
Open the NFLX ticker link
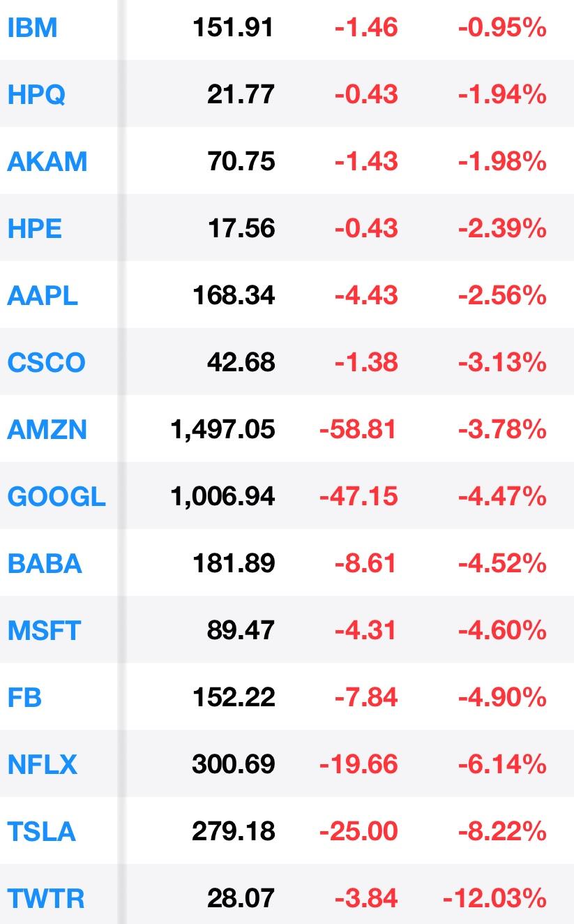42,765
